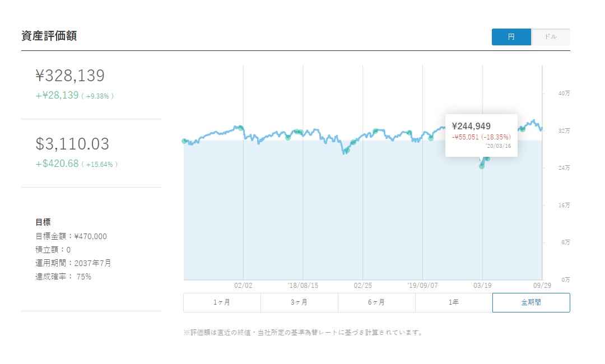Click the green marker just right of the lowest dip
Screen dimensions: 605x364
(x=487, y=158)
